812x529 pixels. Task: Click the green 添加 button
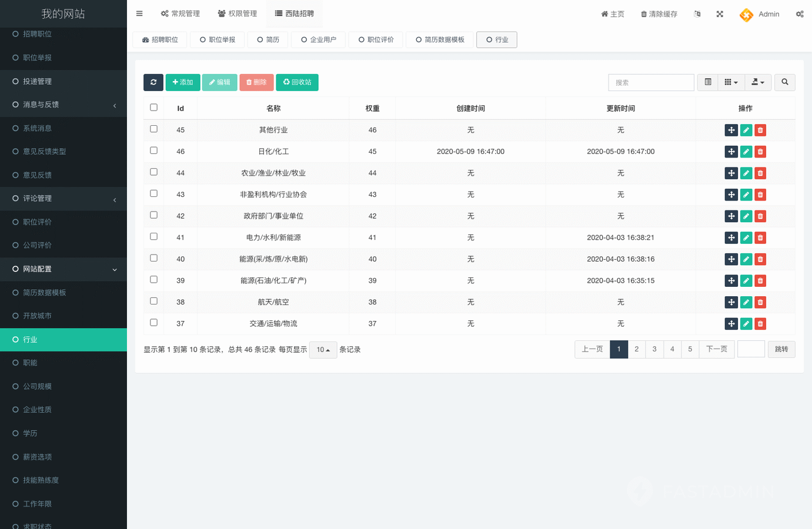pos(183,82)
